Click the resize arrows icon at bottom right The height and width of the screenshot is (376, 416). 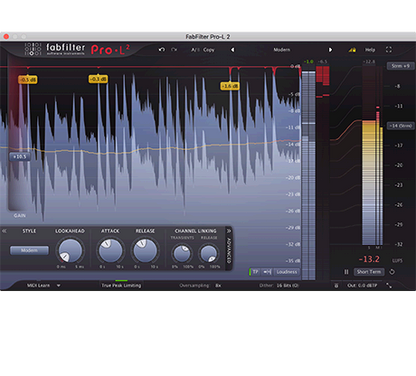pyautogui.click(x=389, y=285)
